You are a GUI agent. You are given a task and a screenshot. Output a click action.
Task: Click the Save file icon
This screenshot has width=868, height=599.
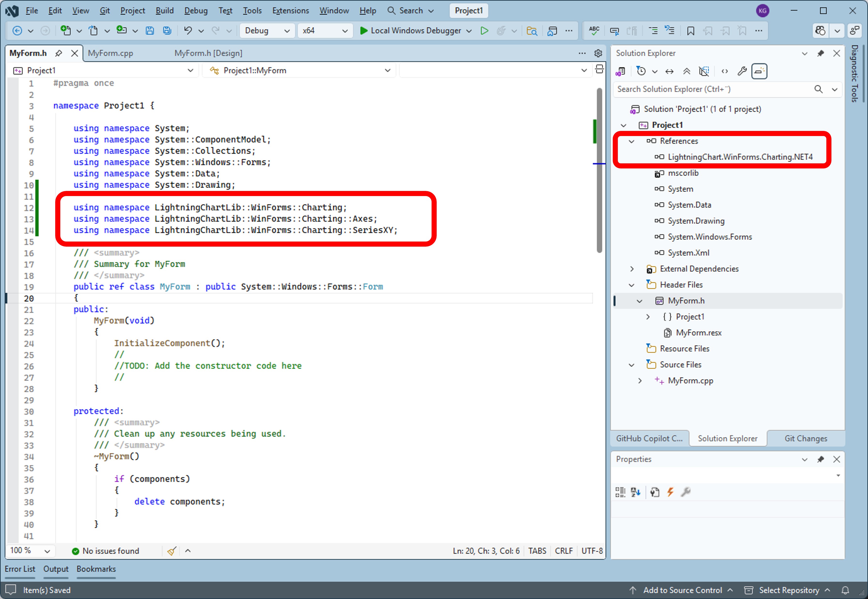[x=150, y=30]
